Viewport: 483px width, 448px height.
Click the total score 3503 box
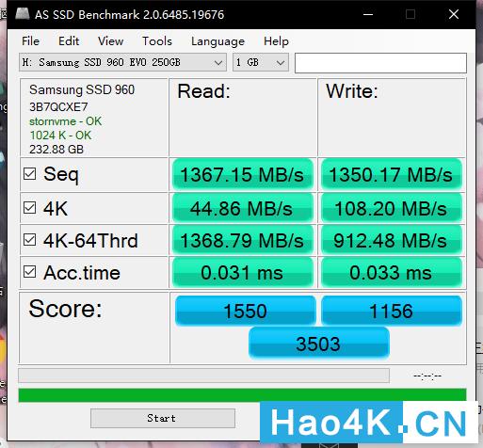[319, 343]
